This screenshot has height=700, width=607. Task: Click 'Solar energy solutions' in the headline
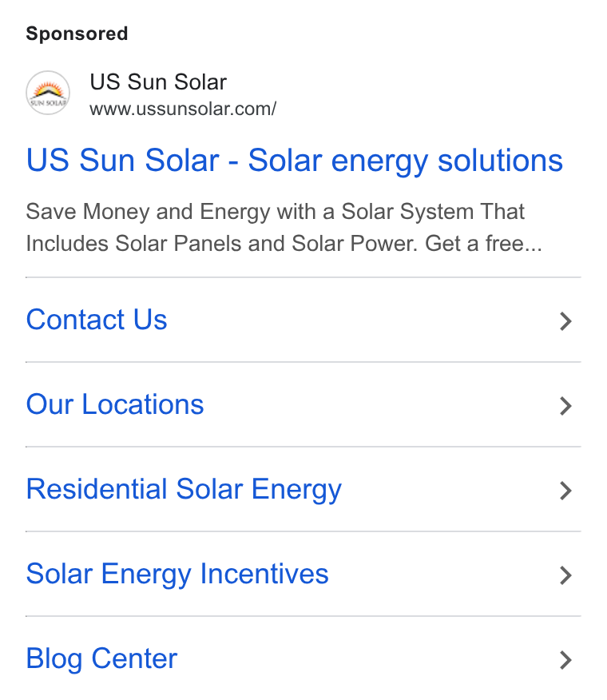[405, 161]
